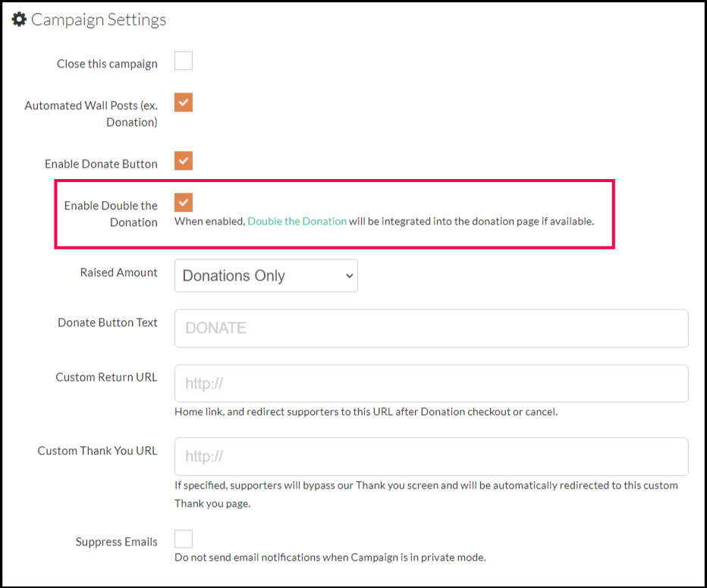Open the Raised Amount dropdown
Screen dimensions: 707x588
(x=266, y=276)
